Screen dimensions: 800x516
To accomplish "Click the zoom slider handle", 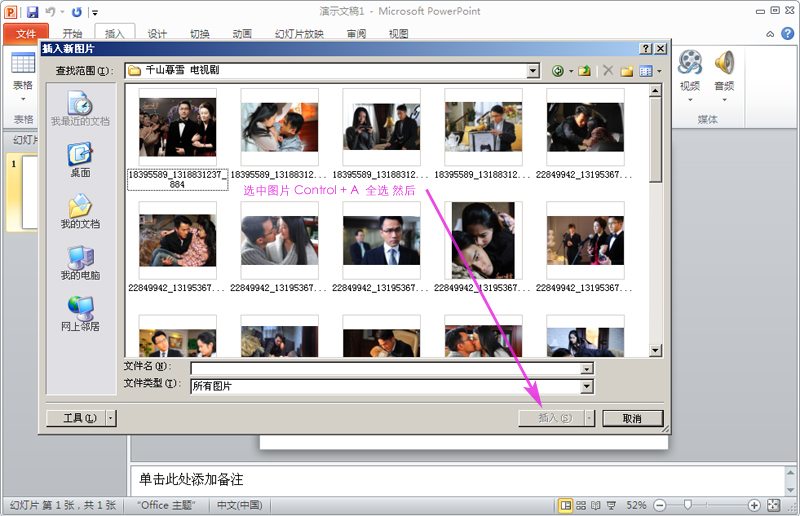I will 689,505.
